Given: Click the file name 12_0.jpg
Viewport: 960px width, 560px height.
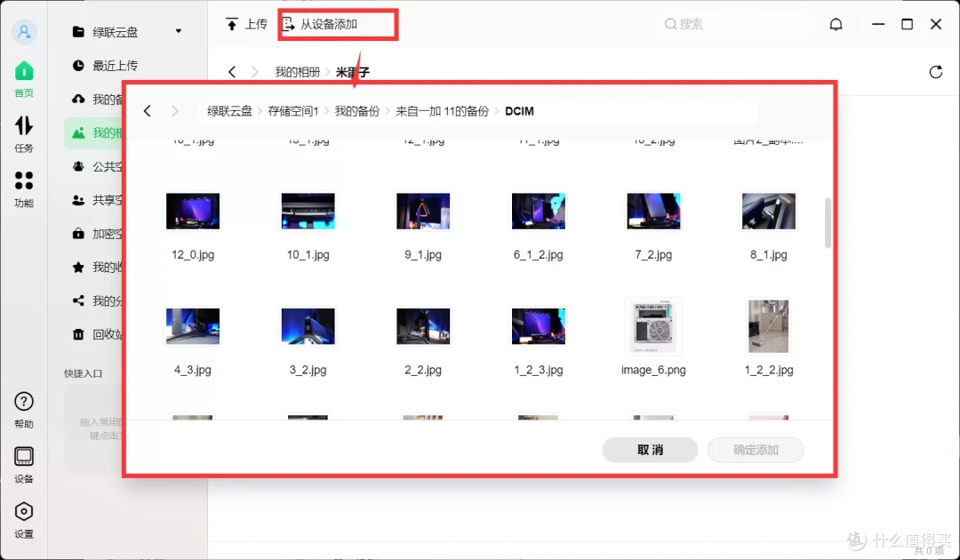Looking at the screenshot, I should [193, 254].
